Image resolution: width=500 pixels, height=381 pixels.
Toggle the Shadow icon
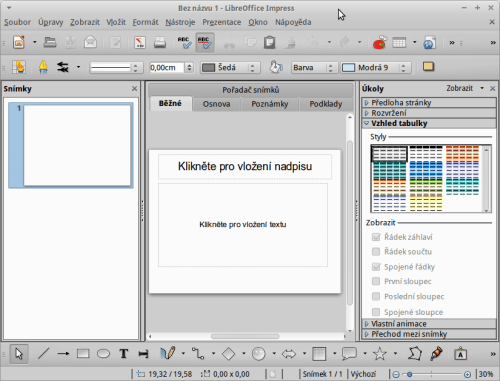click(x=428, y=67)
